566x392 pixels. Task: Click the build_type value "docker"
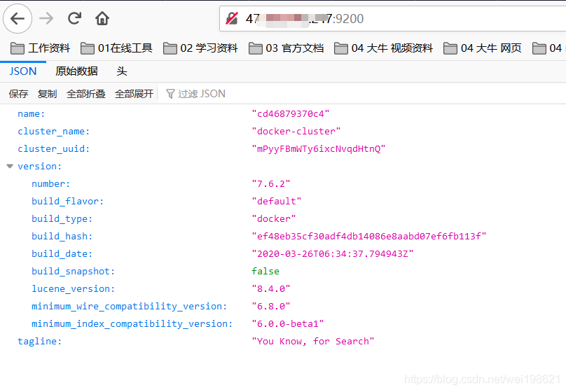pos(274,219)
